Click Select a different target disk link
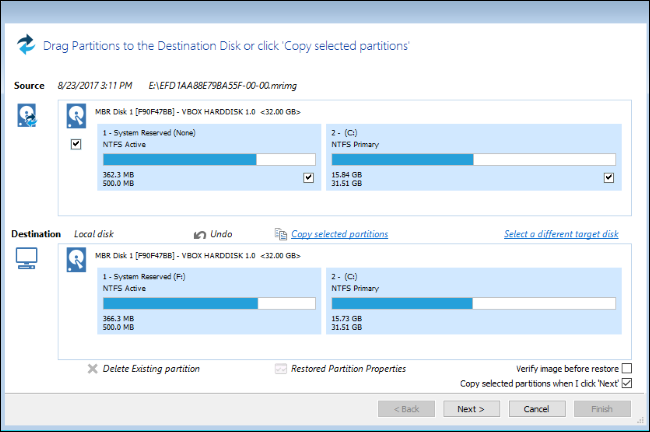The image size is (650, 432). [x=561, y=234]
